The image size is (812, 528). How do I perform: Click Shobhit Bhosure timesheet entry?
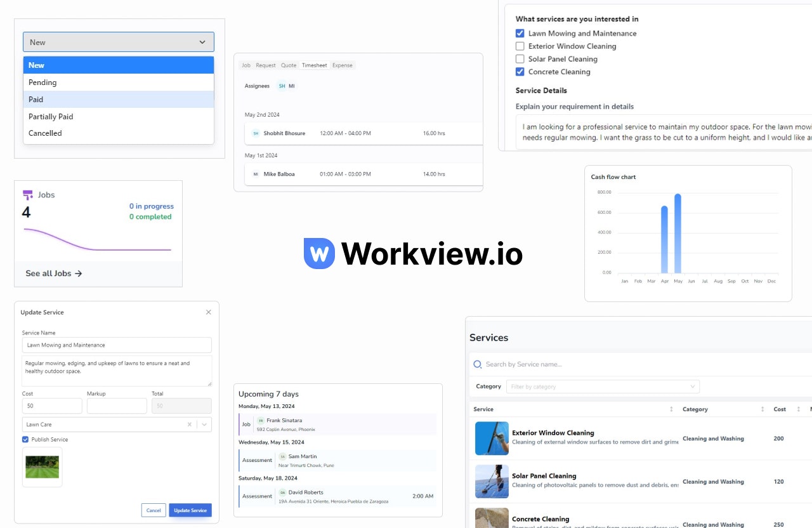click(363, 133)
